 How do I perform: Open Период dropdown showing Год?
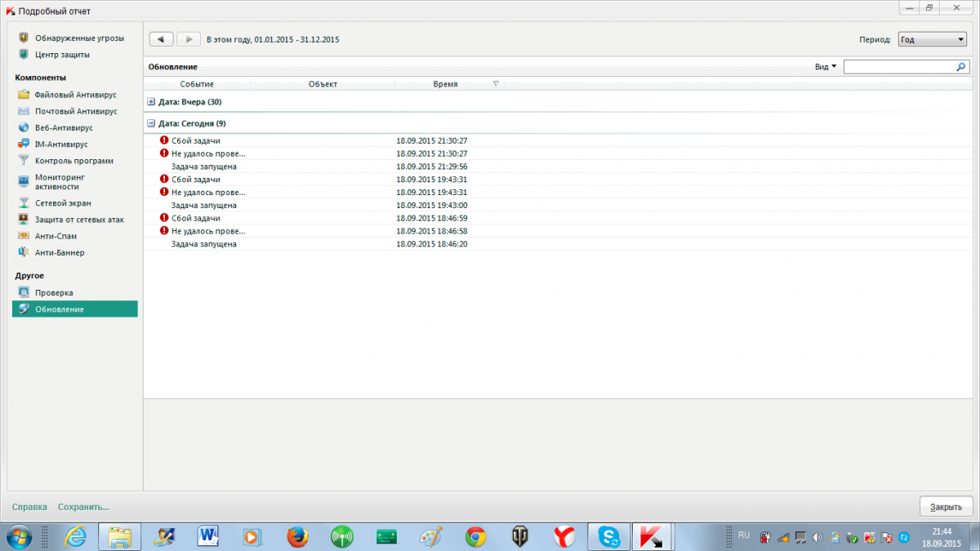coord(932,39)
